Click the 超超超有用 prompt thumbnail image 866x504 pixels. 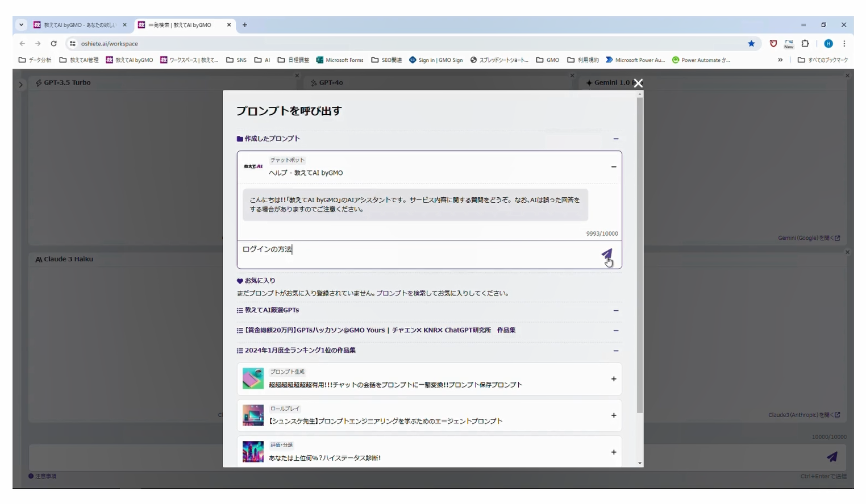click(253, 378)
